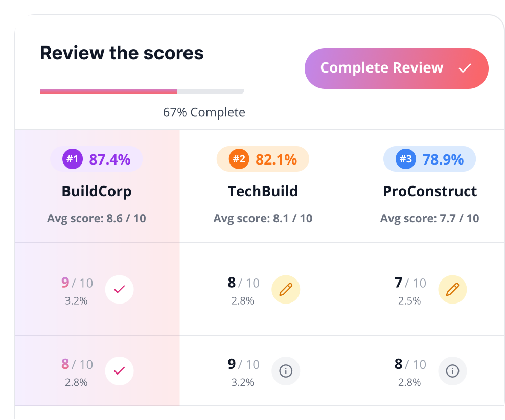Open the pencil editor for ProConstruct's 7/10 score
The image size is (505, 420).
coord(452,289)
